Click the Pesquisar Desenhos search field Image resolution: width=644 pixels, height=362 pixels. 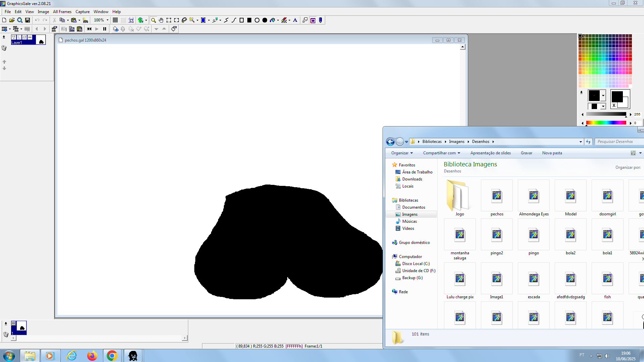point(619,142)
